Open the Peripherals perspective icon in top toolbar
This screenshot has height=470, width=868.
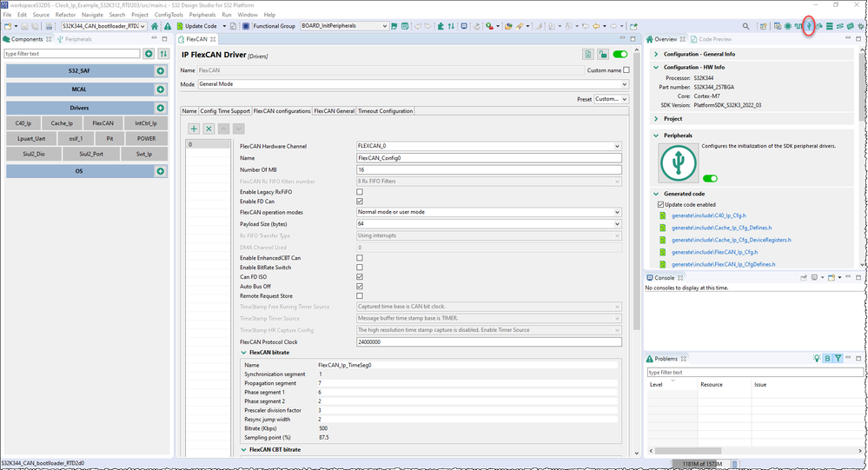click(809, 26)
